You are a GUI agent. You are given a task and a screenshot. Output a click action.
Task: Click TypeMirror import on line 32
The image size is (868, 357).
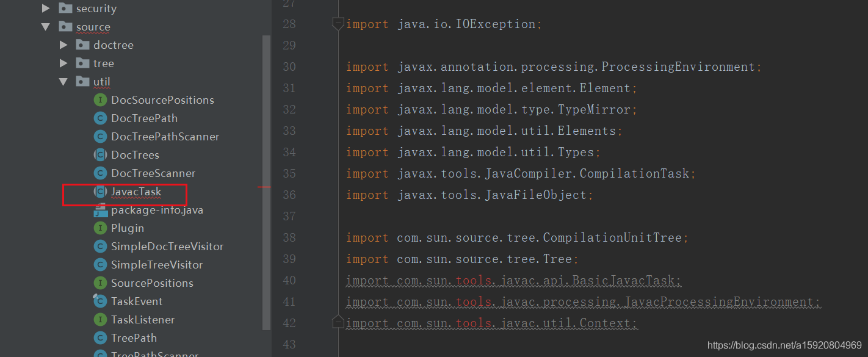(x=492, y=110)
